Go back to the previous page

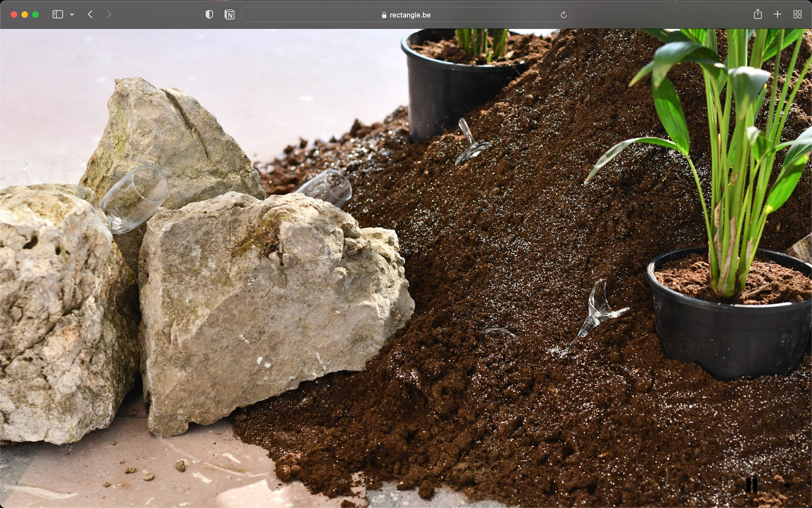(90, 14)
